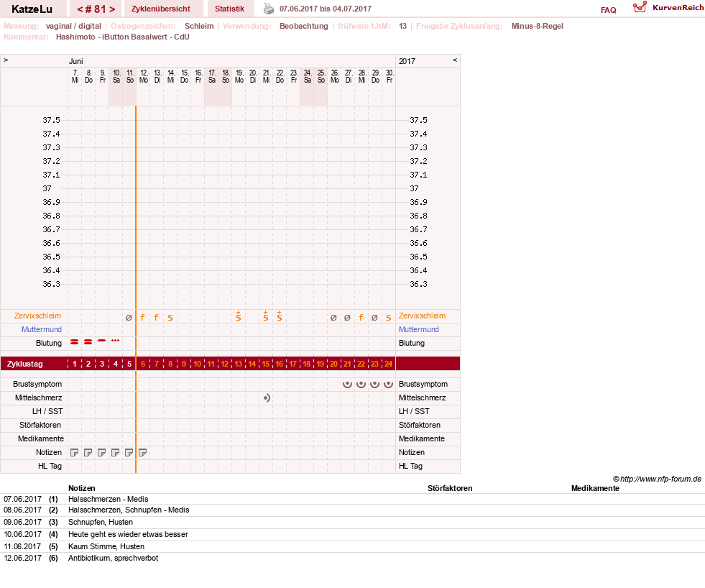Click the note date 09.06.2017

click(x=22, y=523)
